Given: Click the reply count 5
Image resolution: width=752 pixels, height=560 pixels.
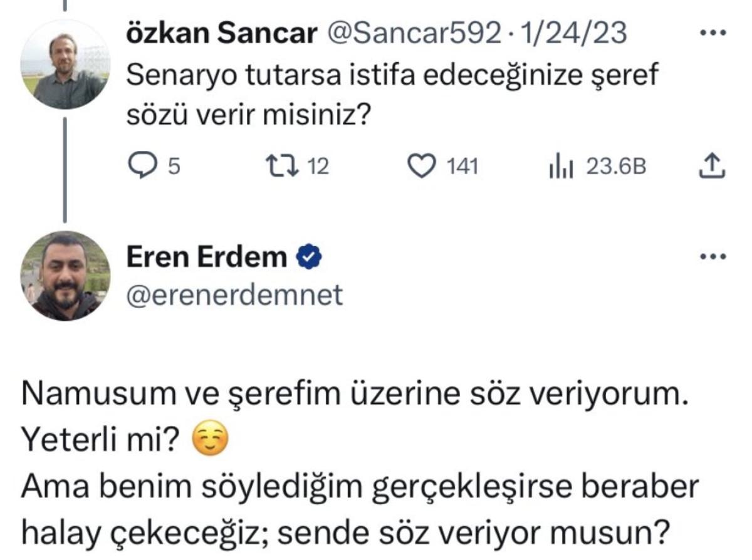Looking at the screenshot, I should pos(175,167).
